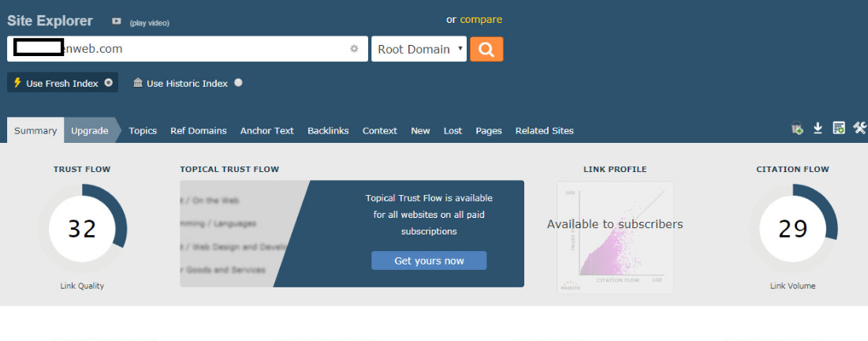868x341 pixels.
Task: Click the LINK PROFILE heading
Action: coord(615,169)
